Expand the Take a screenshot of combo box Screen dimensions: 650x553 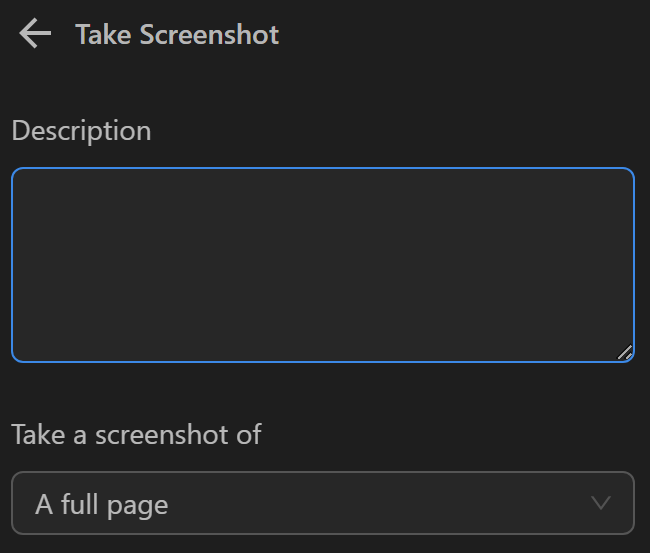point(322,503)
